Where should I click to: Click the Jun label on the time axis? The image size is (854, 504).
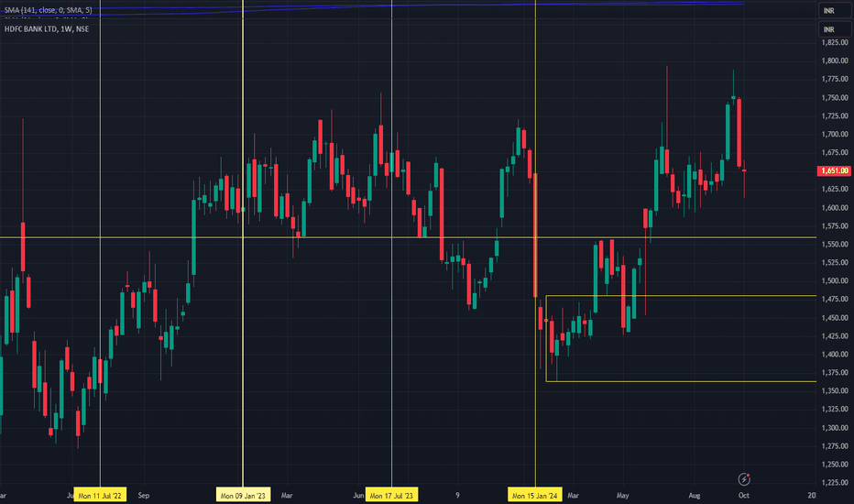[358, 495]
